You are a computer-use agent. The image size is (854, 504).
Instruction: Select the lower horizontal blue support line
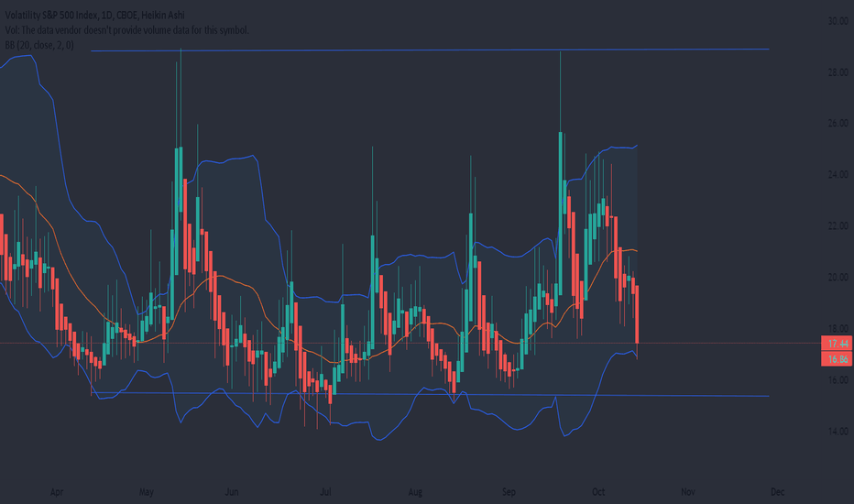pyautogui.click(x=431, y=394)
